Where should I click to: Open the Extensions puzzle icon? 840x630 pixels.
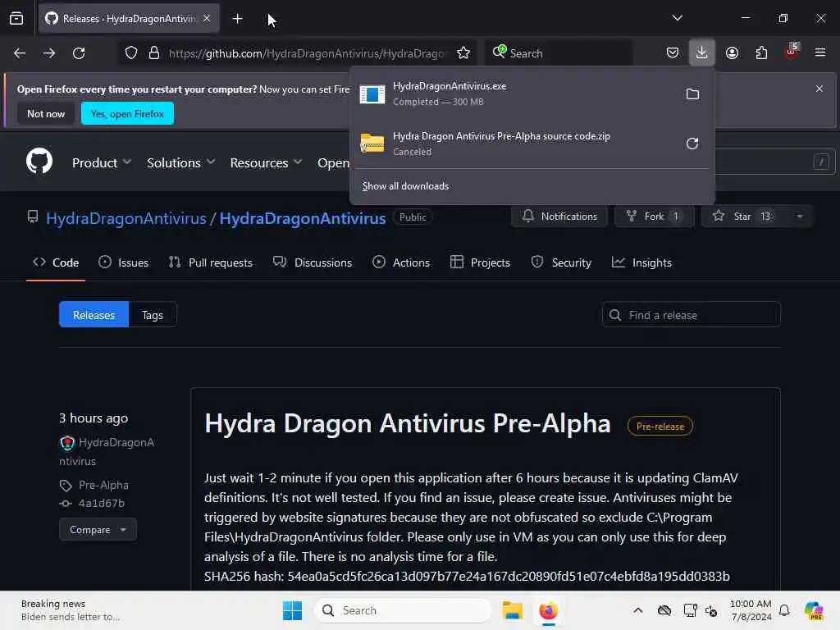coord(761,52)
